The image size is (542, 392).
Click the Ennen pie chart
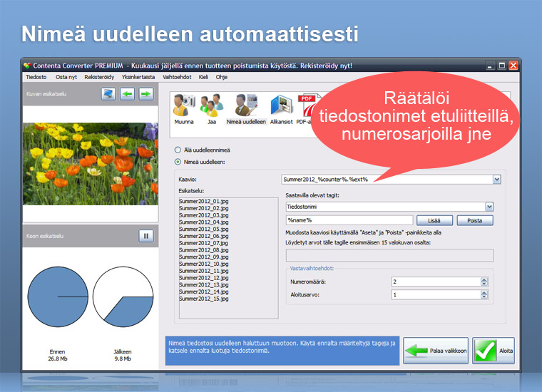click(58, 296)
